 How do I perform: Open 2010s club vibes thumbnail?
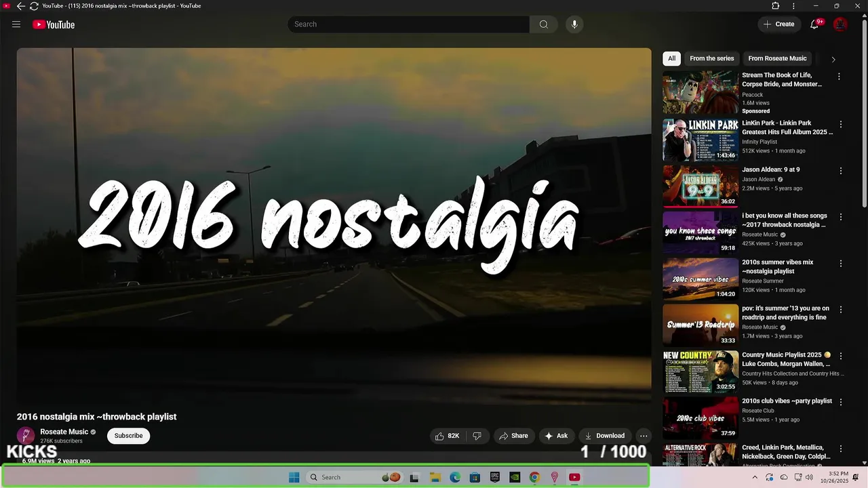(701, 418)
